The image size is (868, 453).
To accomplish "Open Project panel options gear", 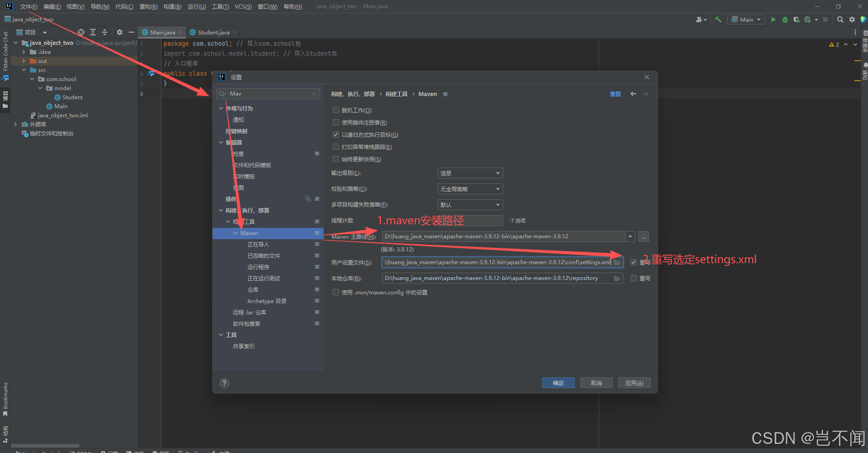I will [x=120, y=32].
